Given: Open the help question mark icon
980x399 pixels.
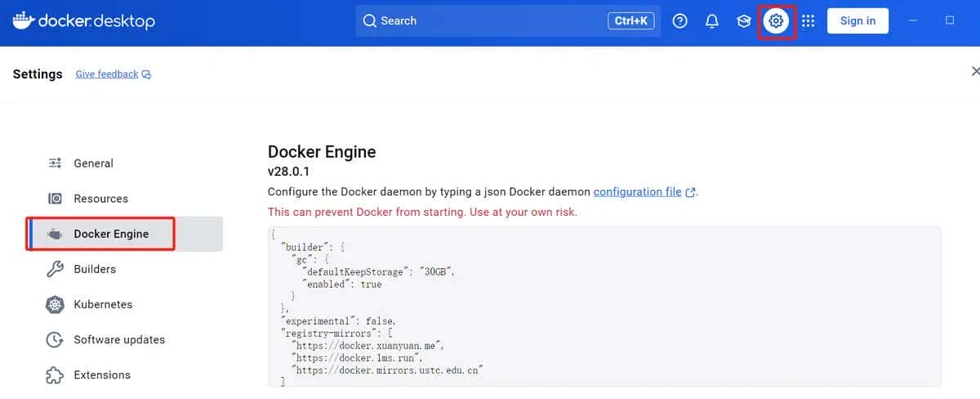Looking at the screenshot, I should 679,21.
